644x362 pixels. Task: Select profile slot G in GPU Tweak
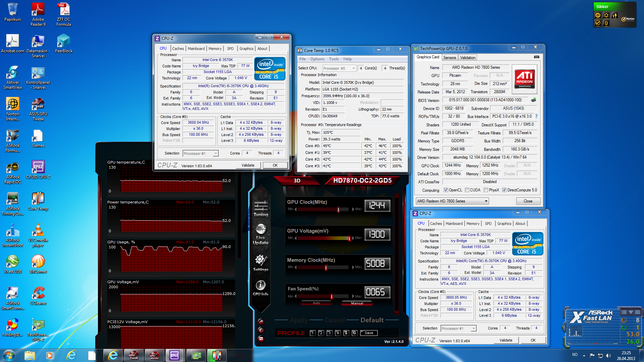coord(355,333)
